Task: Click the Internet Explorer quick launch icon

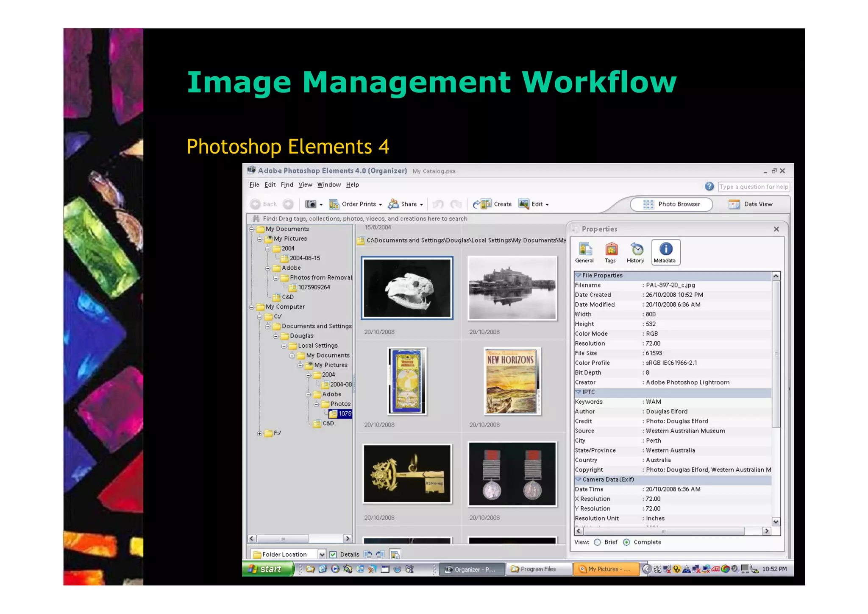Action: point(323,569)
